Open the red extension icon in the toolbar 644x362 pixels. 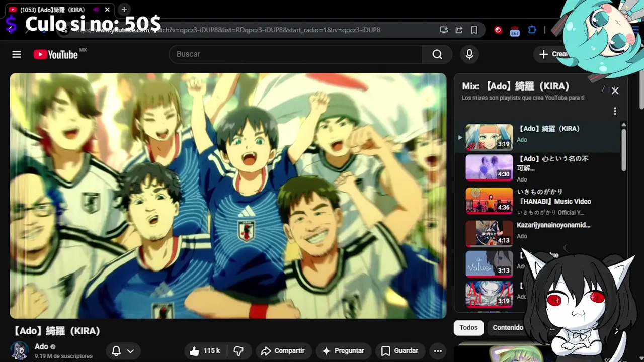498,30
